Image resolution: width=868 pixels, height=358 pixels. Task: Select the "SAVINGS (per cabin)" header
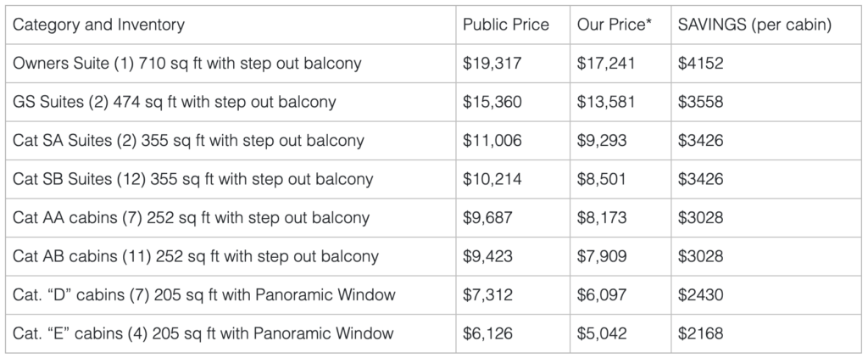(754, 25)
